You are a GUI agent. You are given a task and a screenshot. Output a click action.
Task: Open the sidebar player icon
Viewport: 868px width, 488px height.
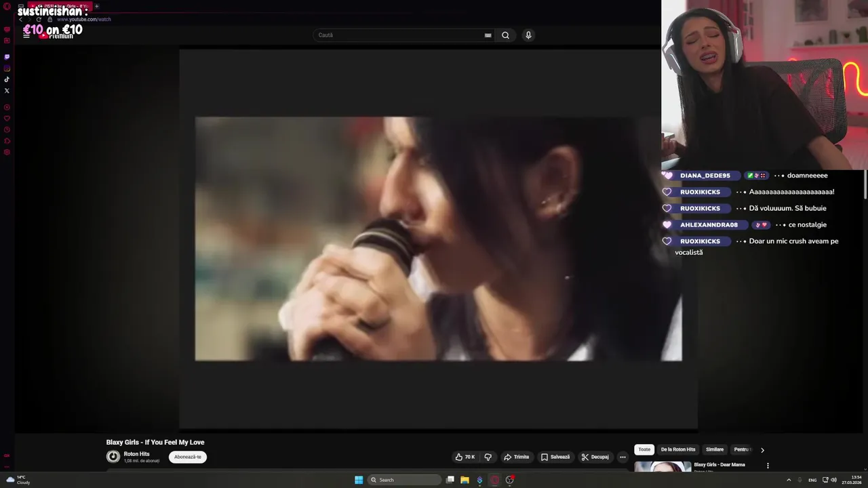(7, 107)
